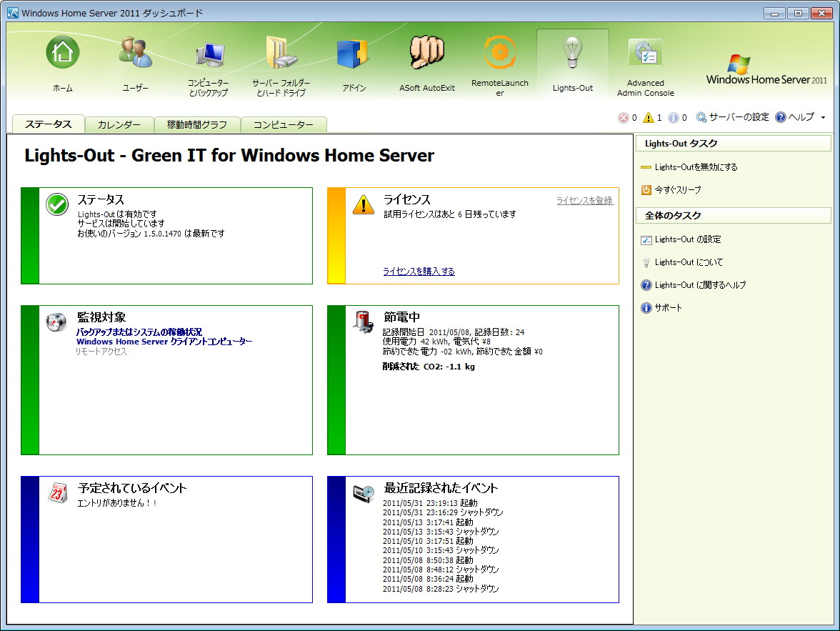This screenshot has height=631, width=840.
Task: Select the Lights-Out light bulb icon
Action: pyautogui.click(x=572, y=53)
